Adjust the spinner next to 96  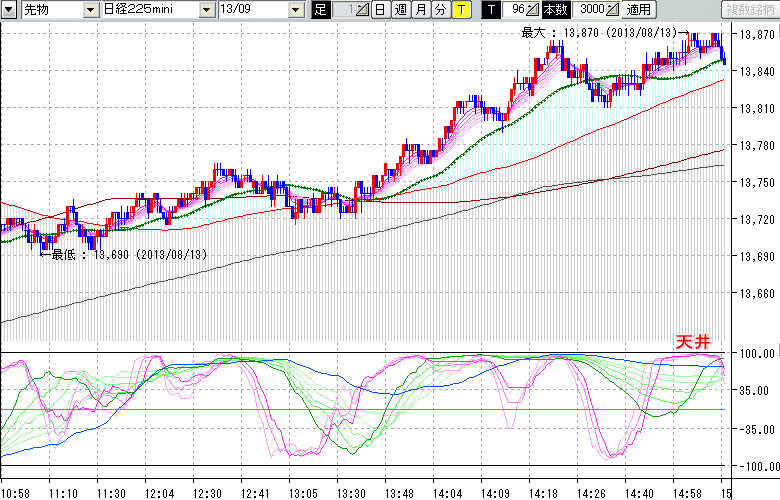(532, 10)
